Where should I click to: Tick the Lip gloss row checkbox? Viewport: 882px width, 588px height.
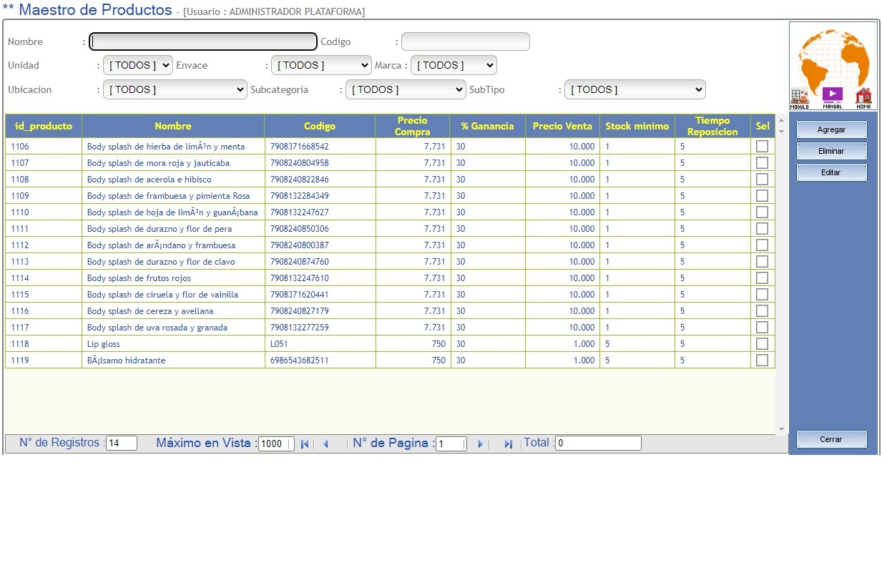pos(762,343)
